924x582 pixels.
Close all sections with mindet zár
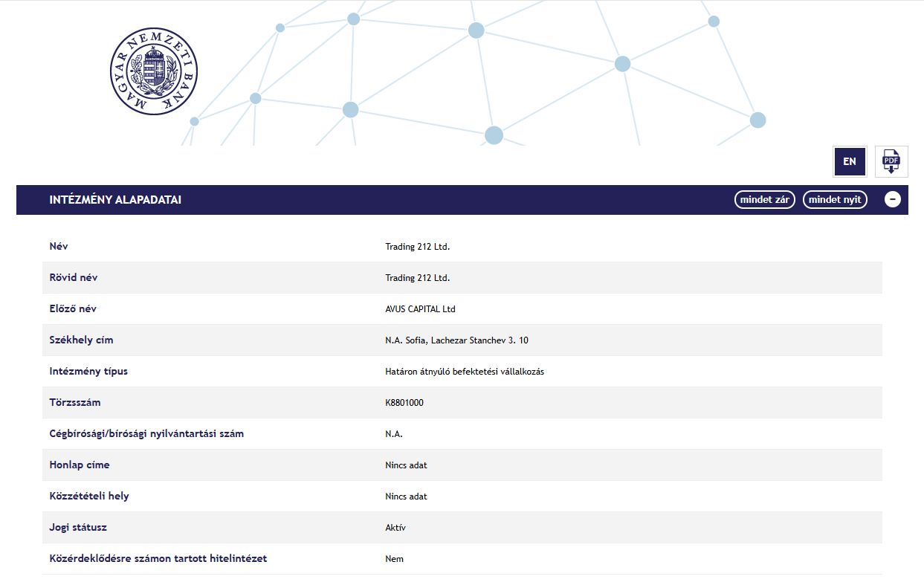point(765,200)
